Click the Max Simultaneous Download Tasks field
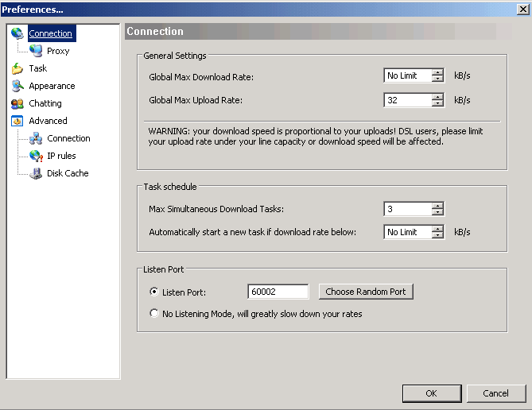This screenshot has width=532, height=410. point(408,209)
